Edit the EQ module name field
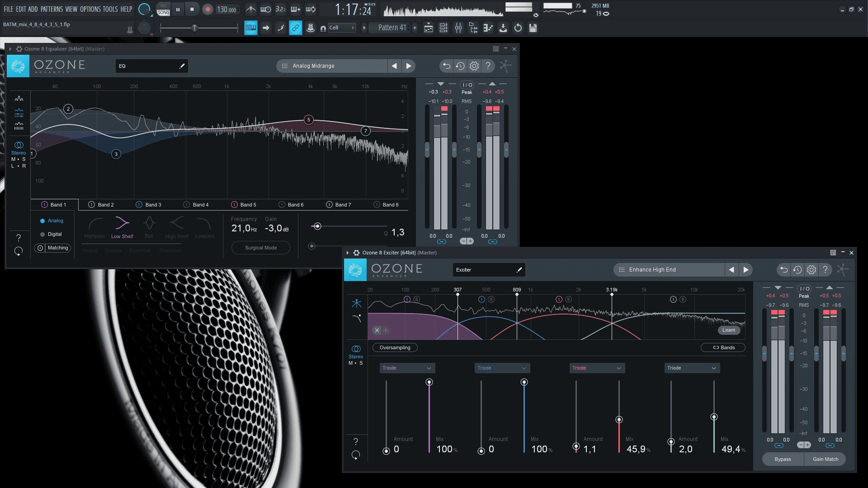Viewport: 868px width, 488px height. click(x=152, y=66)
